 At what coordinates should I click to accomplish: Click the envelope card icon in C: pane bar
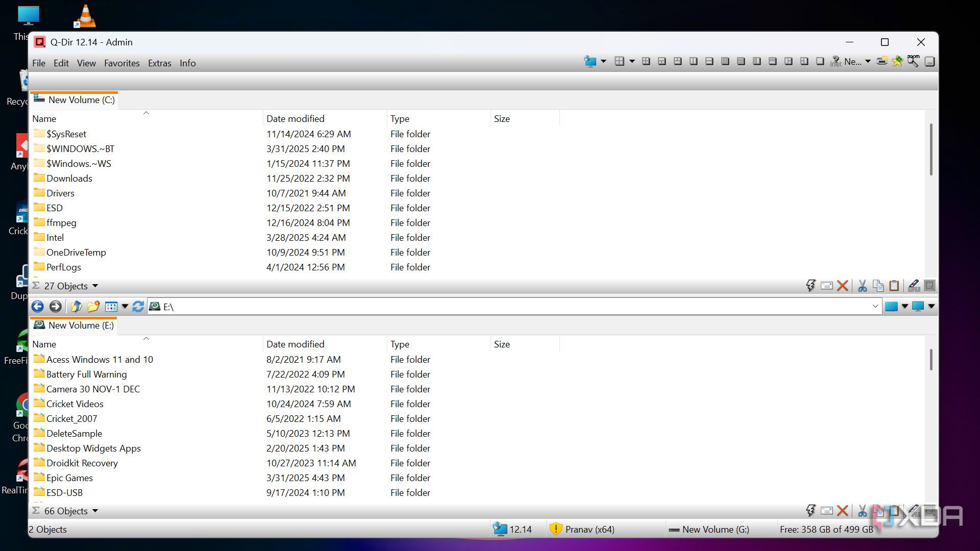tap(827, 286)
